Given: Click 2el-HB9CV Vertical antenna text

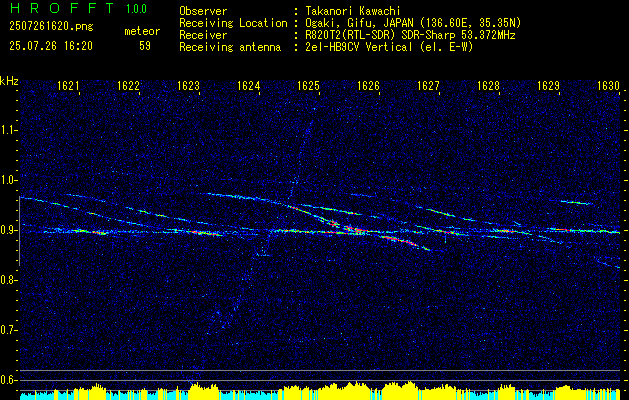Looking at the screenshot, I should pos(389,47).
